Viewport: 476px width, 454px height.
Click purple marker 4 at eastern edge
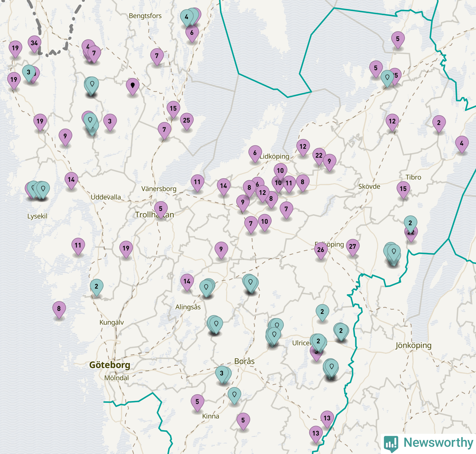click(x=462, y=144)
